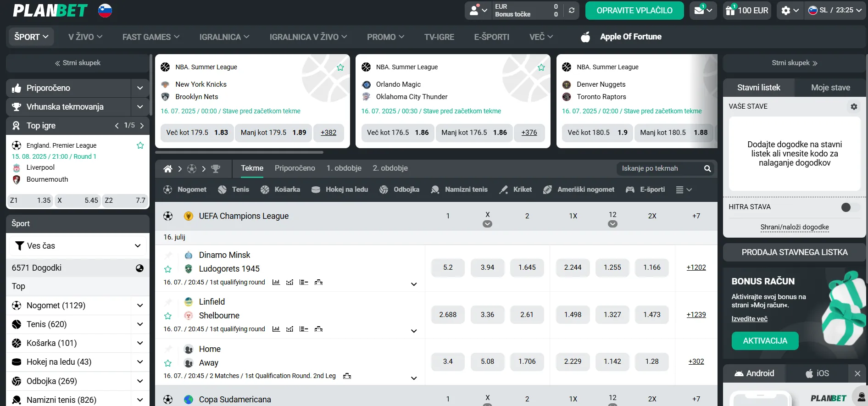Close the Android/iOS app panel

coord(857,373)
